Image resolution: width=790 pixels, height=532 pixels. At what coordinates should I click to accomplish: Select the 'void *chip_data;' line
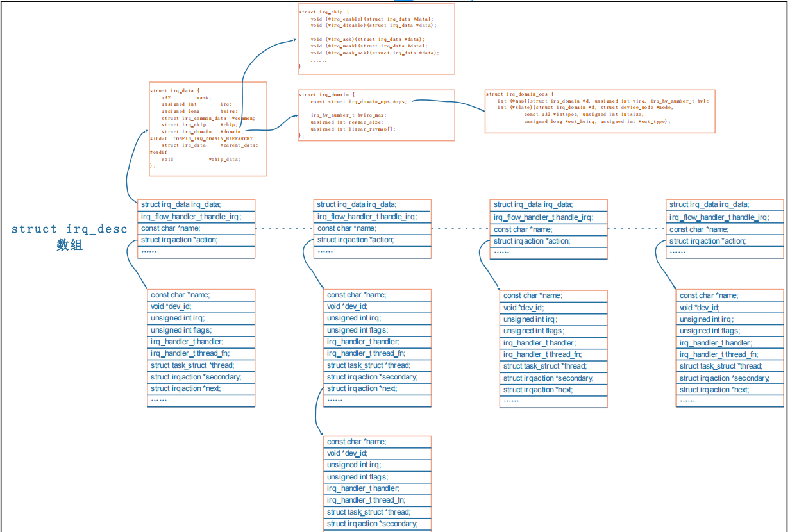(201, 159)
